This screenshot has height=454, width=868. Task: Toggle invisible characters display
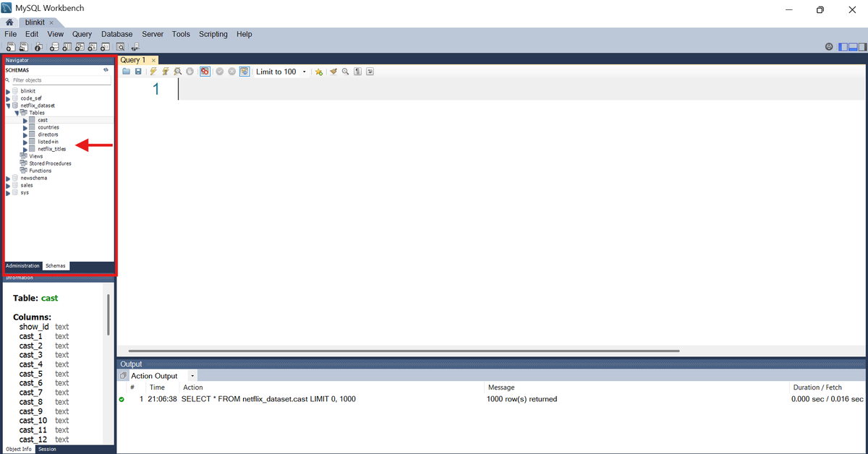click(x=357, y=72)
